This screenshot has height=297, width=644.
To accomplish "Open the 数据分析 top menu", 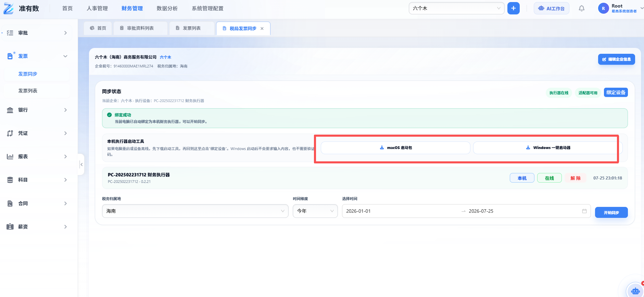I will click(167, 9).
